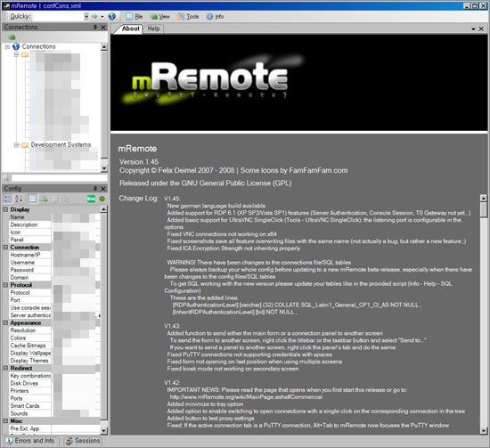Image resolution: width=490 pixels, height=448 pixels.
Task: Click the connection tree scrollbar down arrow
Action: 104,168
